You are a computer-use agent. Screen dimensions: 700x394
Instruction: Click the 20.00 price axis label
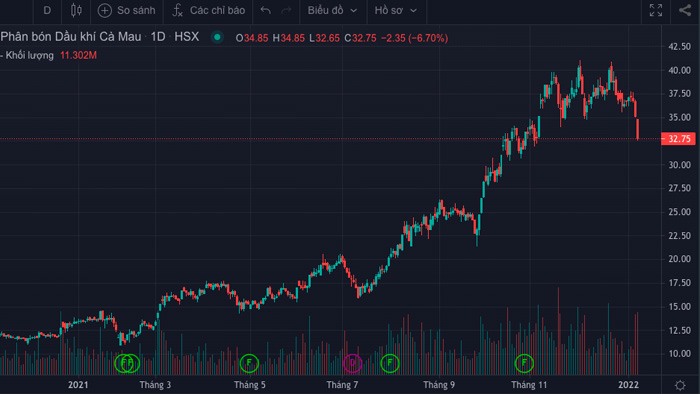[x=679, y=259]
